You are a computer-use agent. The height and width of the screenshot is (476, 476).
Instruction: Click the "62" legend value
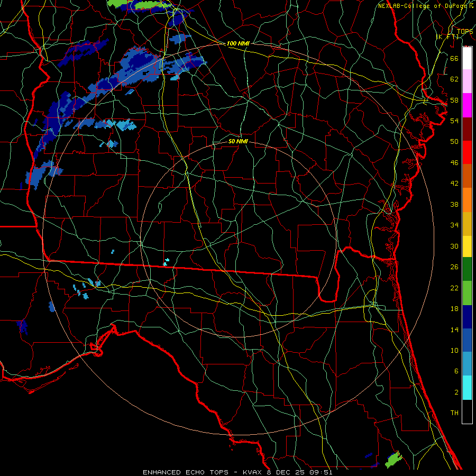click(x=454, y=79)
